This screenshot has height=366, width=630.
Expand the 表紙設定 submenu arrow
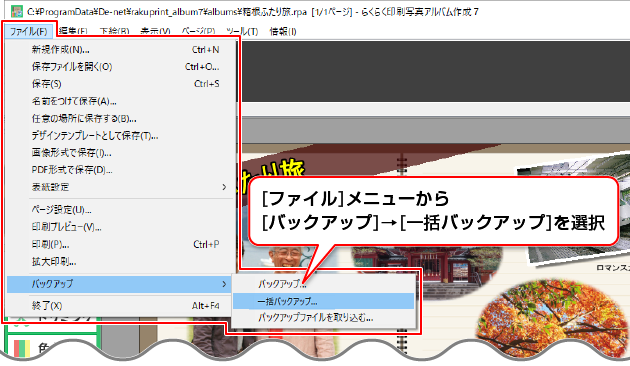[224, 187]
